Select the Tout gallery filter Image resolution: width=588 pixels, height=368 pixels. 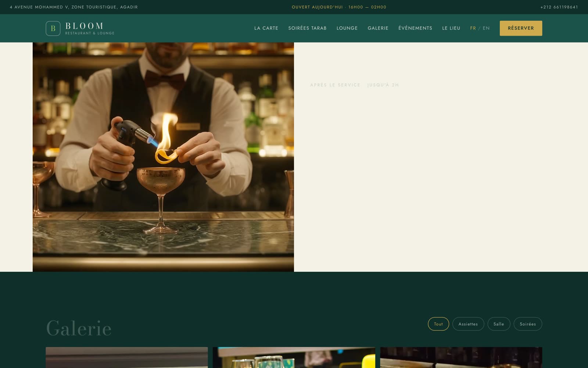point(438,324)
